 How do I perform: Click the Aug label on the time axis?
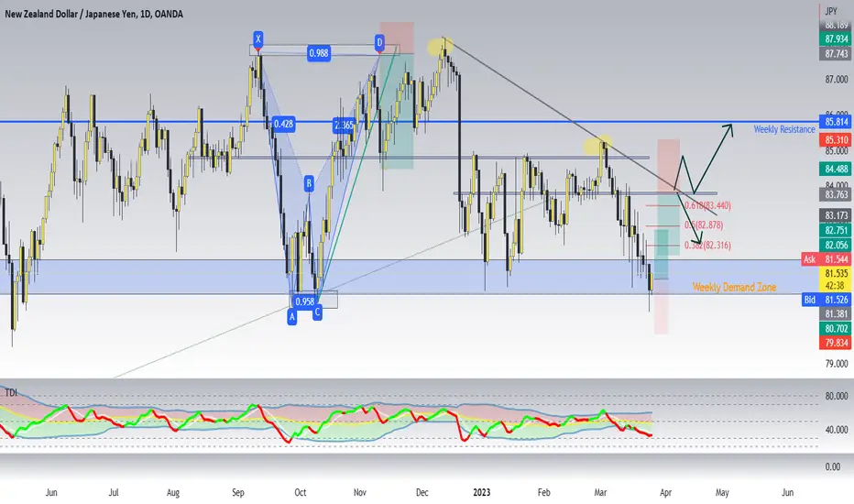coord(172,493)
